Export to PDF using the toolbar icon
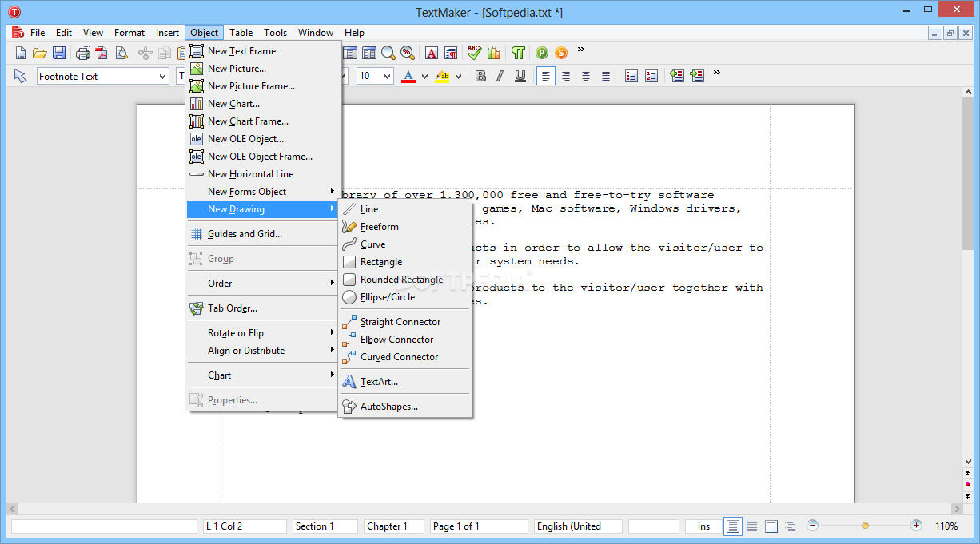This screenshot has width=980, height=544. (x=102, y=53)
